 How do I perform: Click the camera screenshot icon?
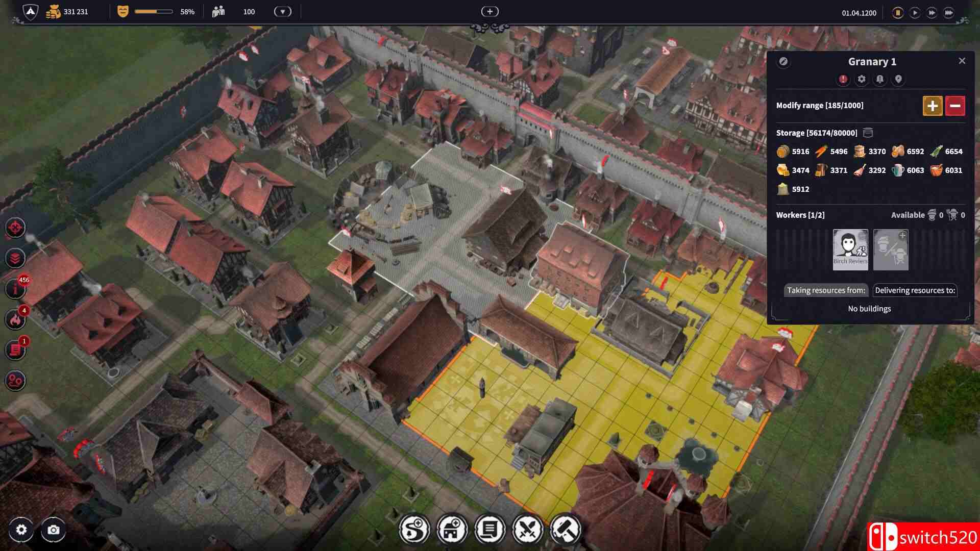[53, 530]
